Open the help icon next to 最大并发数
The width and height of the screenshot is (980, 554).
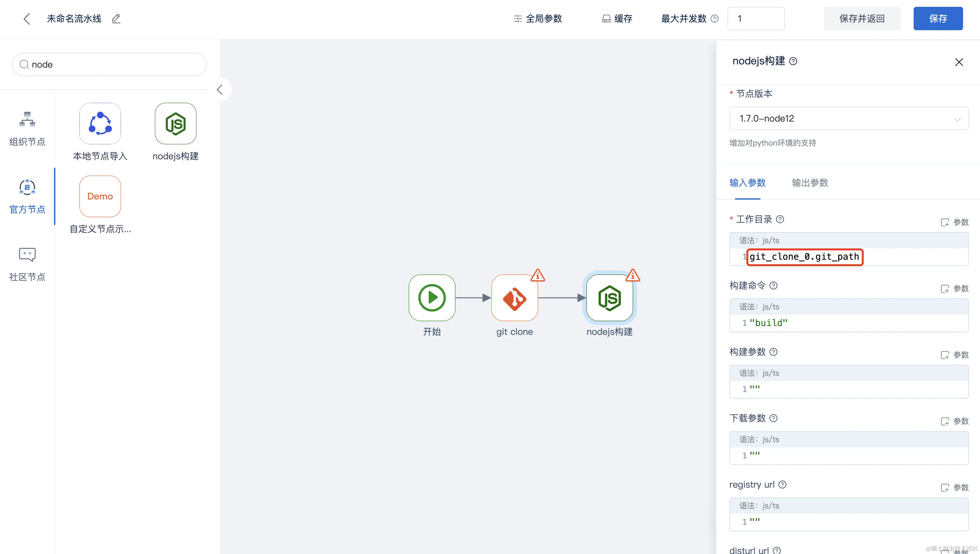click(x=715, y=19)
